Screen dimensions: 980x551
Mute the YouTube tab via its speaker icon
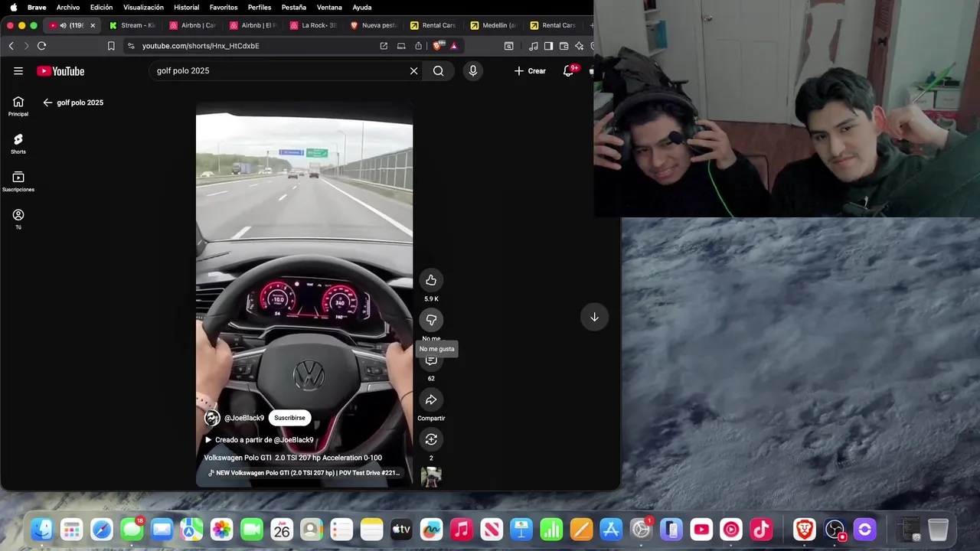tap(63, 25)
